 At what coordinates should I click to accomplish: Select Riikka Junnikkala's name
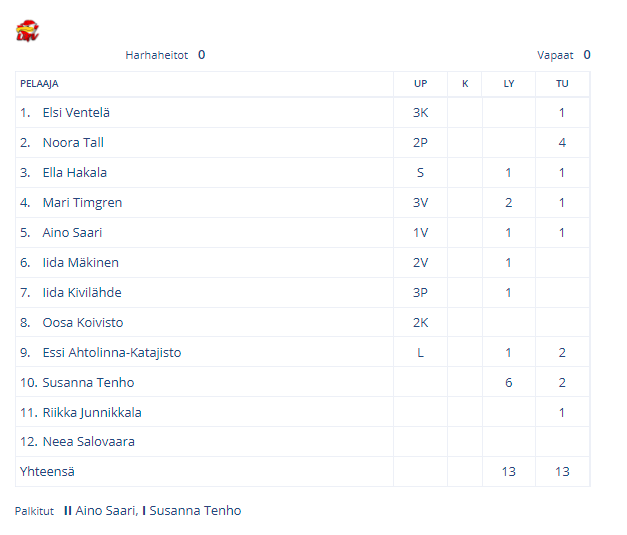pyautogui.click(x=92, y=413)
